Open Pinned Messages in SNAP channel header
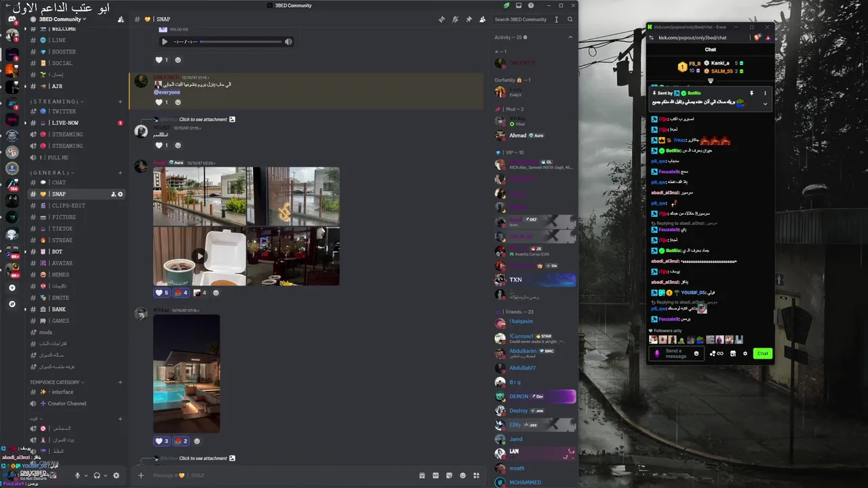The image size is (868, 488). [469, 19]
